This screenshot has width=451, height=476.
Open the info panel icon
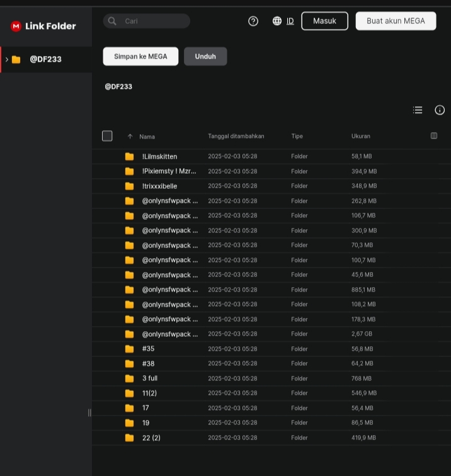[x=440, y=110]
